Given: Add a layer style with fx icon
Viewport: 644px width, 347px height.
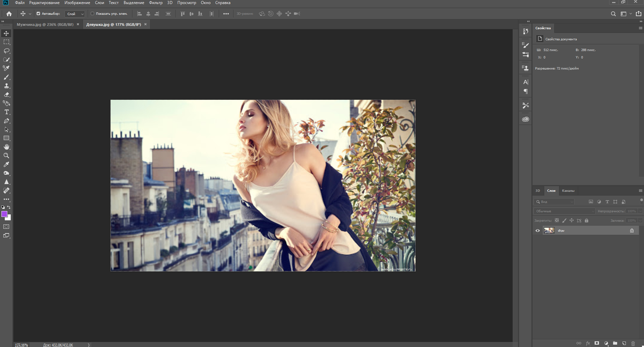Looking at the screenshot, I should (x=588, y=343).
